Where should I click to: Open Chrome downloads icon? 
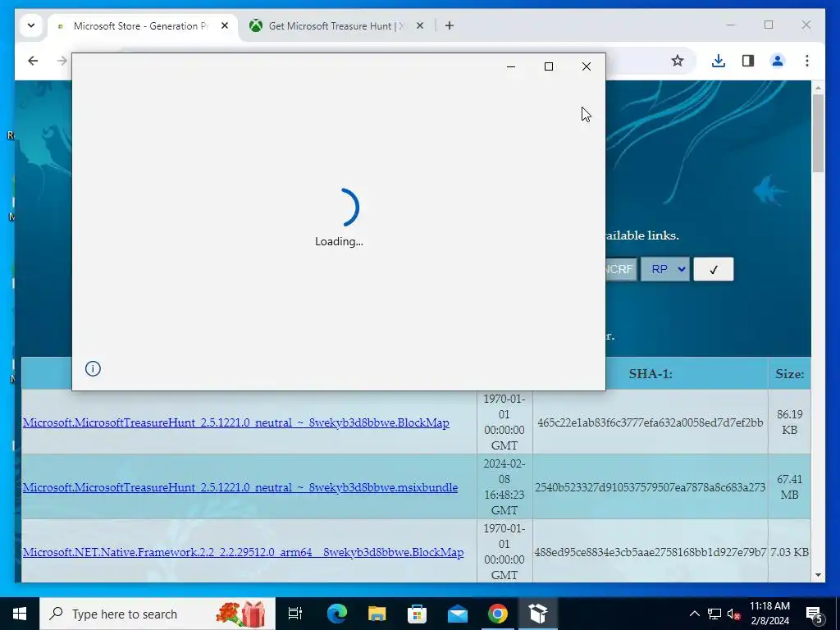point(719,61)
